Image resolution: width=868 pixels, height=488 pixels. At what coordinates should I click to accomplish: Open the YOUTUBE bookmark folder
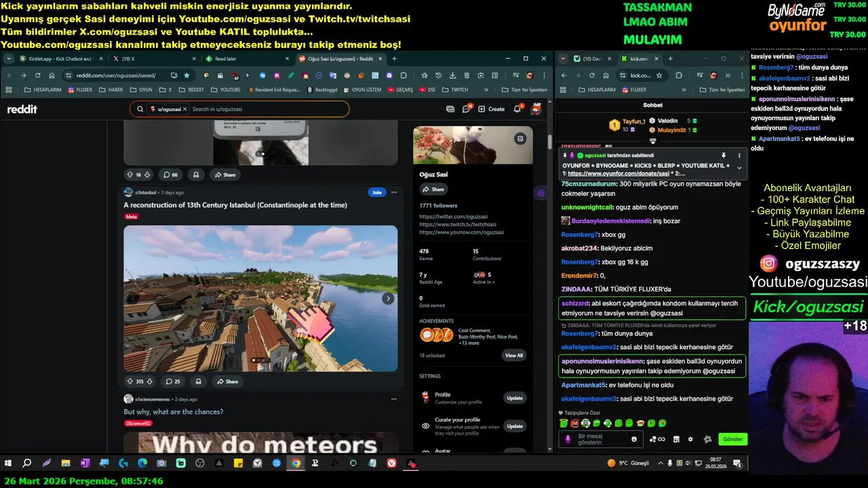click(226, 89)
